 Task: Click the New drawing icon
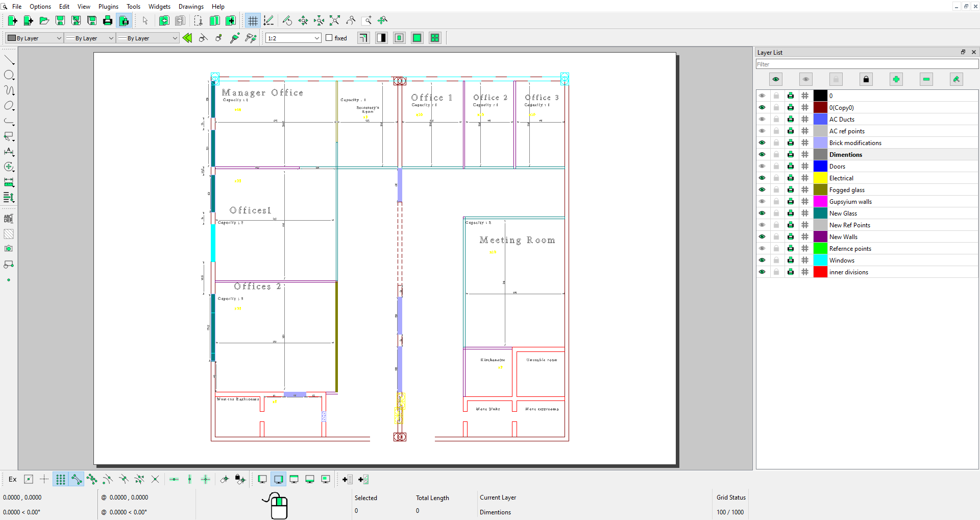(x=13, y=20)
